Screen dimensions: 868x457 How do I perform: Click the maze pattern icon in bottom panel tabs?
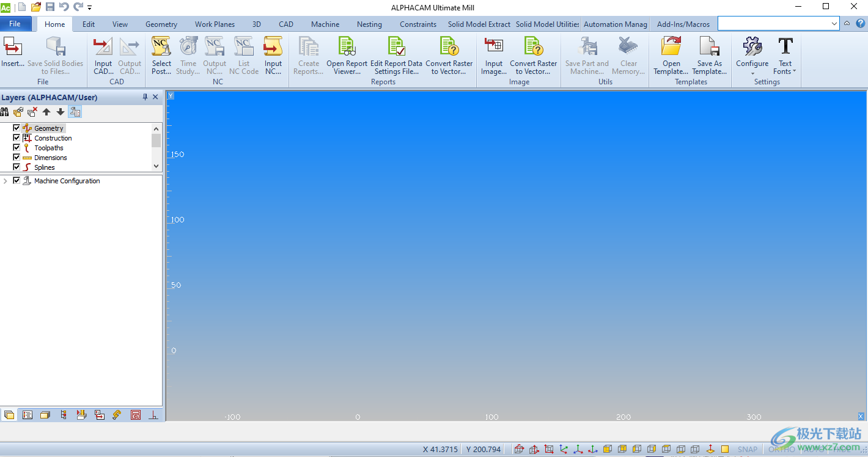tap(136, 415)
